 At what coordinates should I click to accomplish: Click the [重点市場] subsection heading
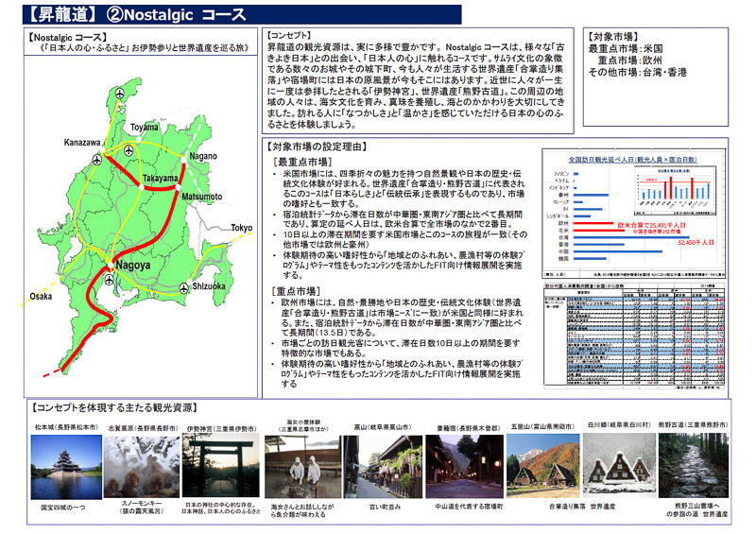[x=296, y=291]
